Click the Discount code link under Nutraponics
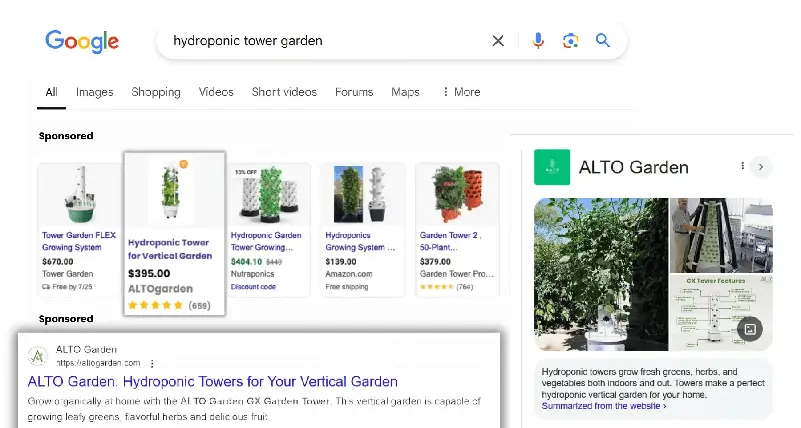This screenshot has width=801, height=428. pos(253,287)
